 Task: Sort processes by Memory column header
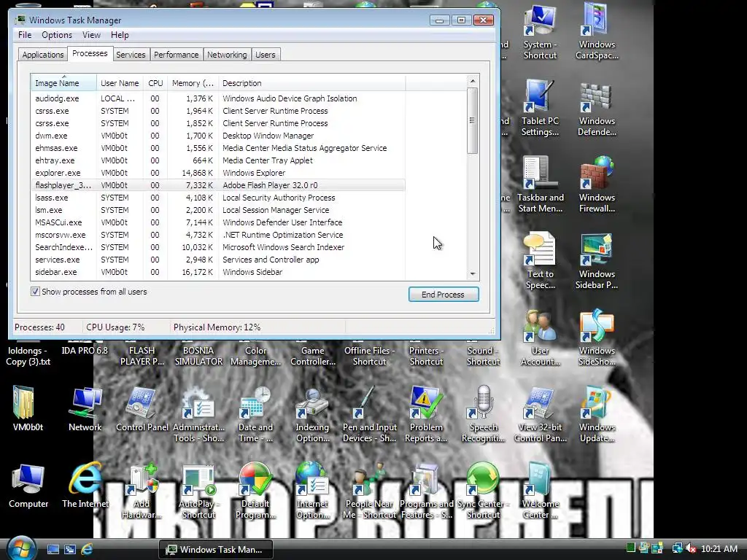coord(193,83)
